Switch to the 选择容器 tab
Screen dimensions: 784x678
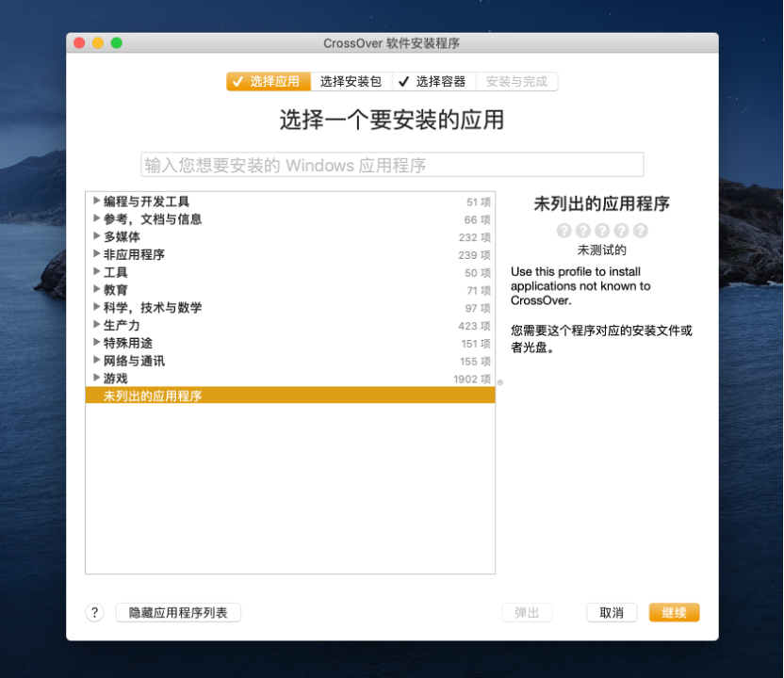[434, 81]
